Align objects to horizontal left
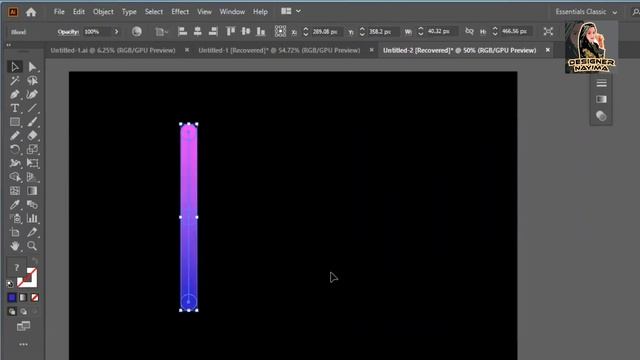The height and width of the screenshot is (360, 640). (182, 31)
